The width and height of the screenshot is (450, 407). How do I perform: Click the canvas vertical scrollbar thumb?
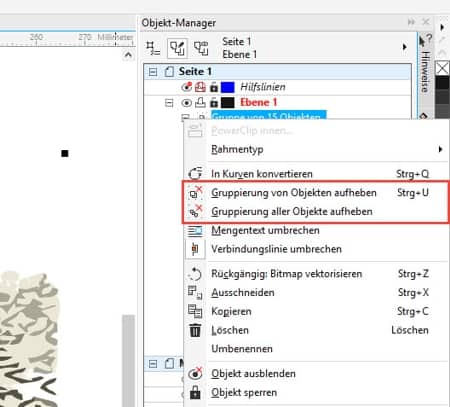(x=128, y=361)
